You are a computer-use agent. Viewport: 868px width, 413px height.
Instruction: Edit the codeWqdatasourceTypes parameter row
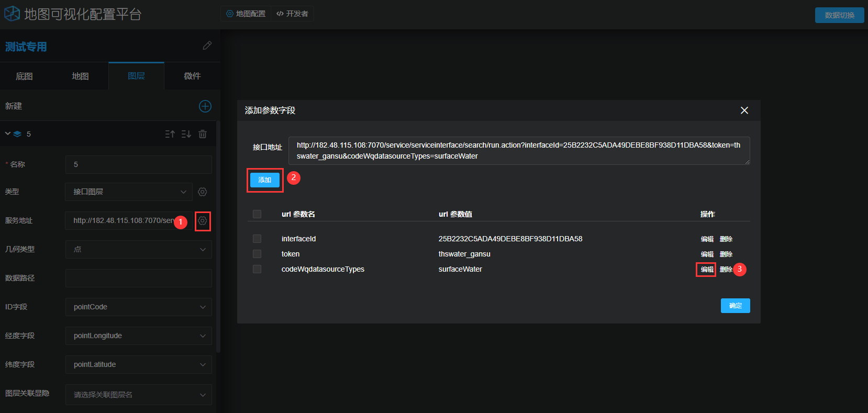[x=707, y=270]
